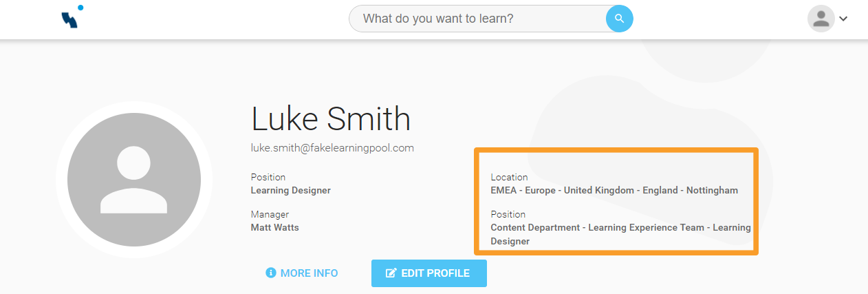
Task: Click the site logo in the header
Action: pyautogui.click(x=72, y=17)
